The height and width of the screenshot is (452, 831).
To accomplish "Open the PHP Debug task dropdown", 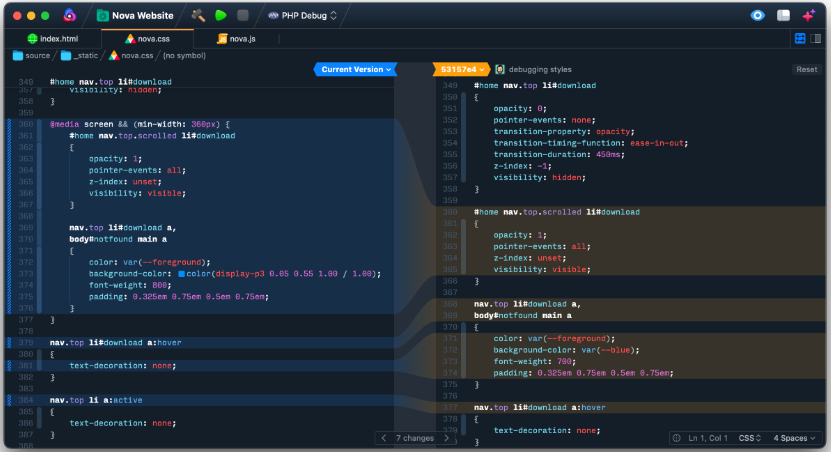I will pyautogui.click(x=303, y=16).
